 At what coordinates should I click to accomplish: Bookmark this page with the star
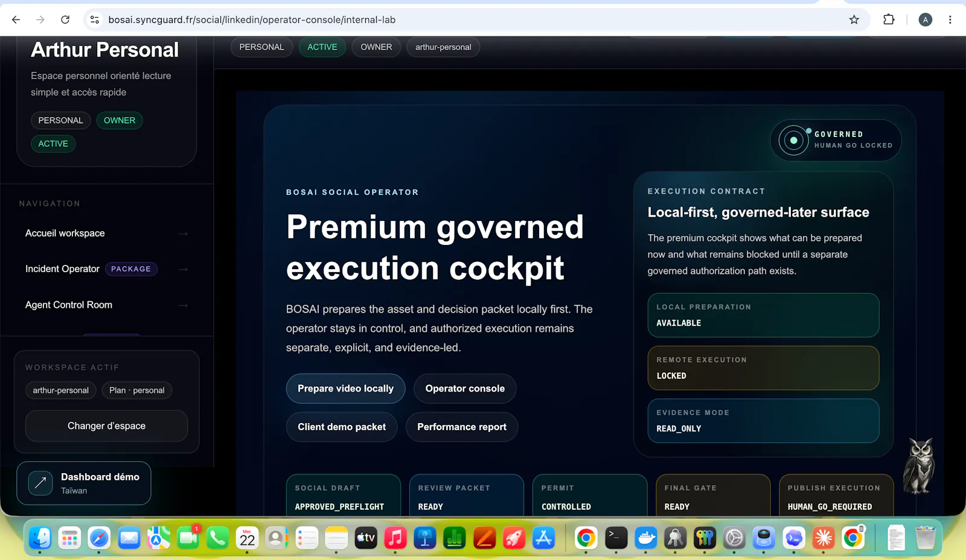click(854, 20)
